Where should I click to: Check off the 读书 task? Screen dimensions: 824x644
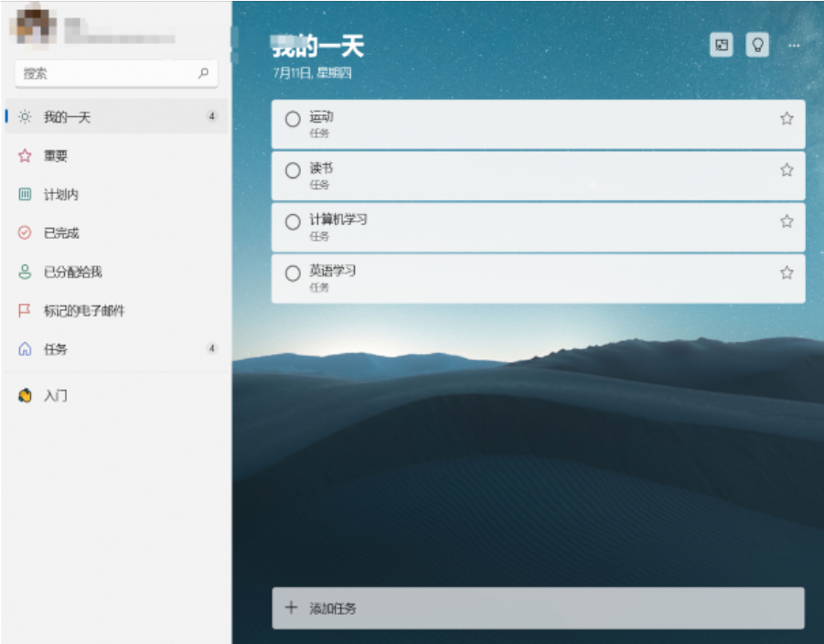tap(293, 170)
